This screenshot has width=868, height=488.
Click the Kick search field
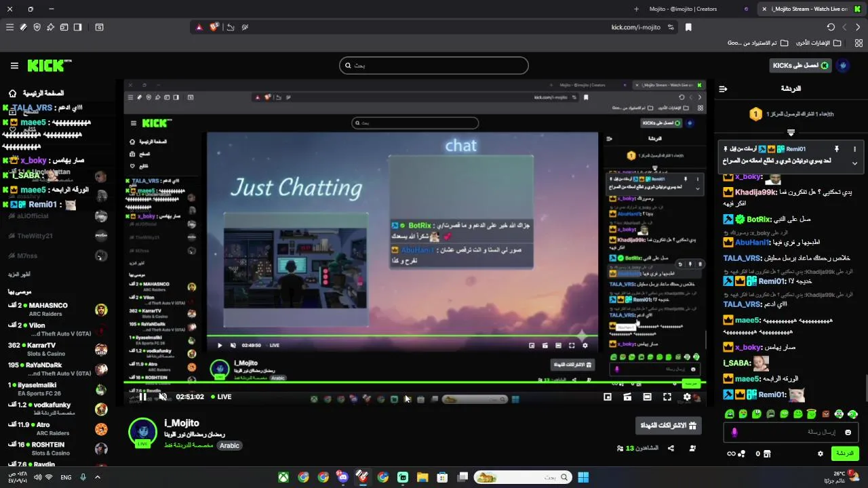pos(434,66)
